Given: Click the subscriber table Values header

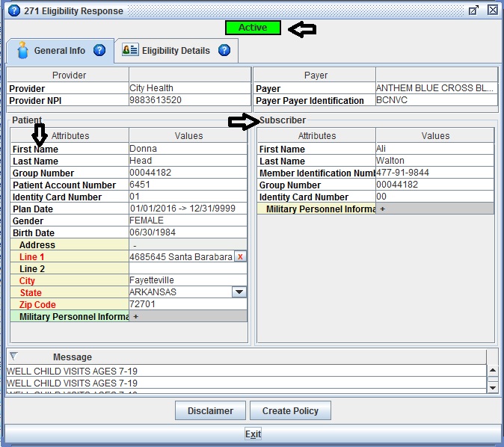Looking at the screenshot, I should pos(435,135).
